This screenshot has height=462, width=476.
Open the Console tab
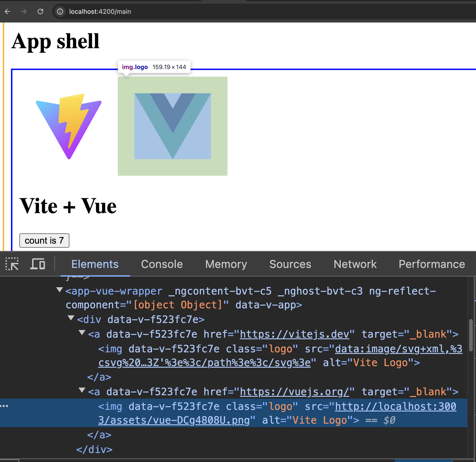(162, 264)
